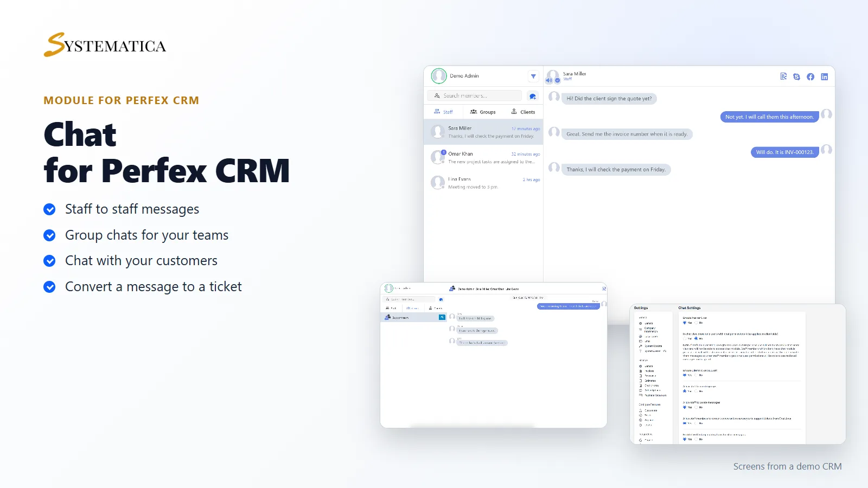This screenshot has height=488, width=868.
Task: Click 'Not yet. I will call them this afternoon.' bubble
Action: (769, 117)
